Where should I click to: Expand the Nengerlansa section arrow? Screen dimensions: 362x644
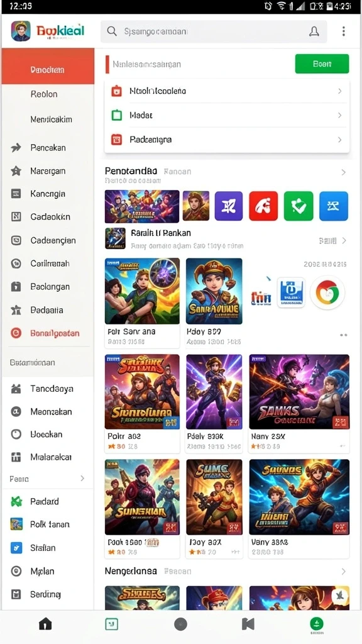click(344, 571)
